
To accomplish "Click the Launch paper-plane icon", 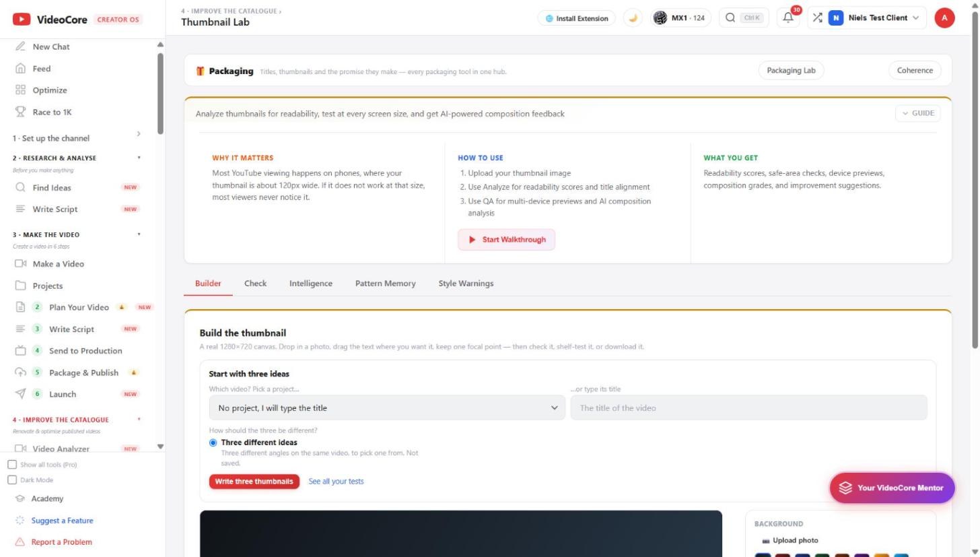I will (20, 394).
